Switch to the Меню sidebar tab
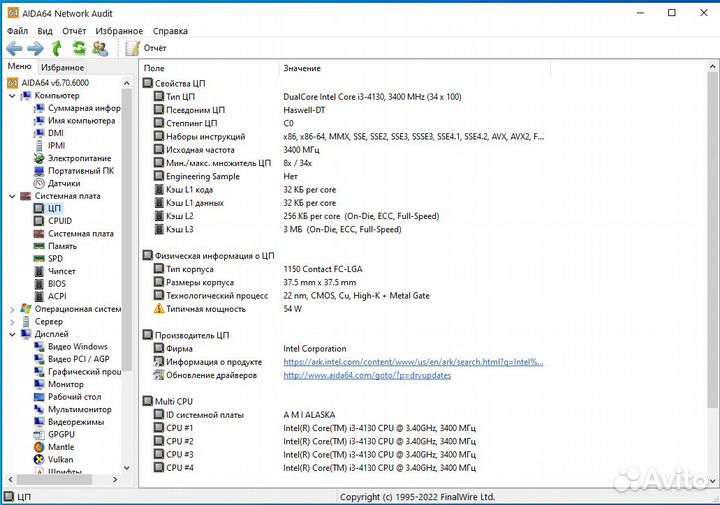Viewport: 720px width, 505px height. tap(20, 67)
